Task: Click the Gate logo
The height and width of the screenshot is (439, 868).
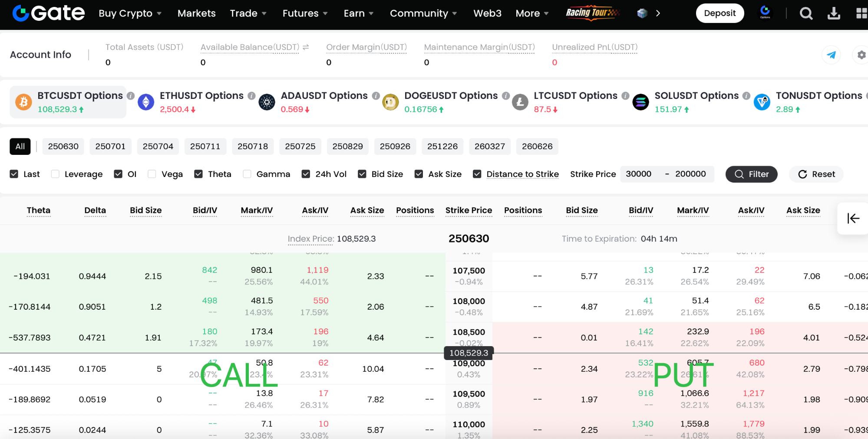Action: point(49,13)
